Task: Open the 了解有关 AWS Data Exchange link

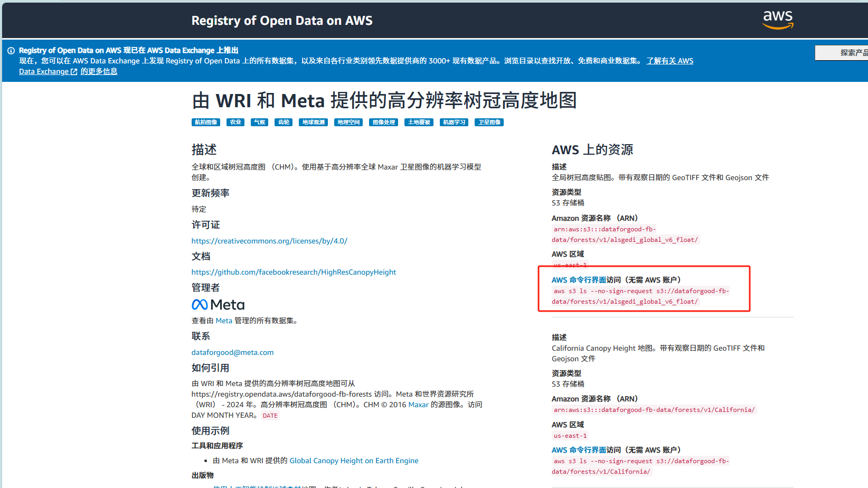Action: pos(670,61)
